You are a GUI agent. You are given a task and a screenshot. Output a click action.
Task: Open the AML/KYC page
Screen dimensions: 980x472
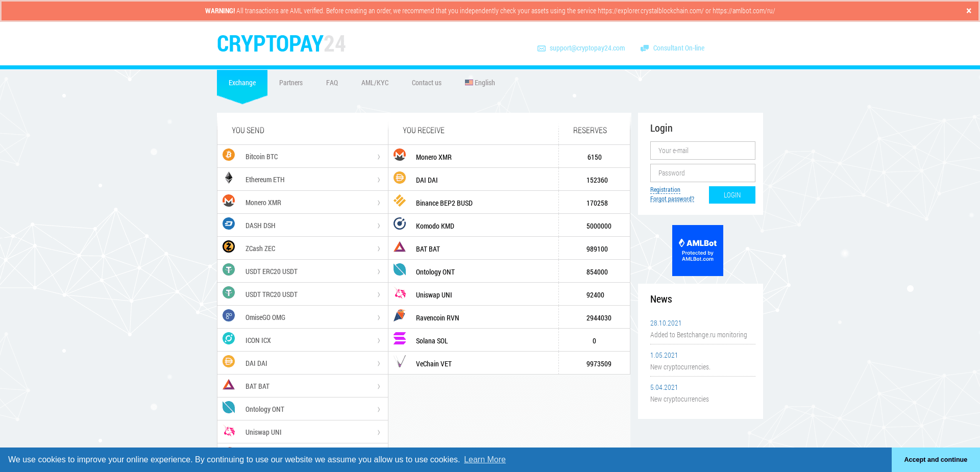pyautogui.click(x=375, y=83)
